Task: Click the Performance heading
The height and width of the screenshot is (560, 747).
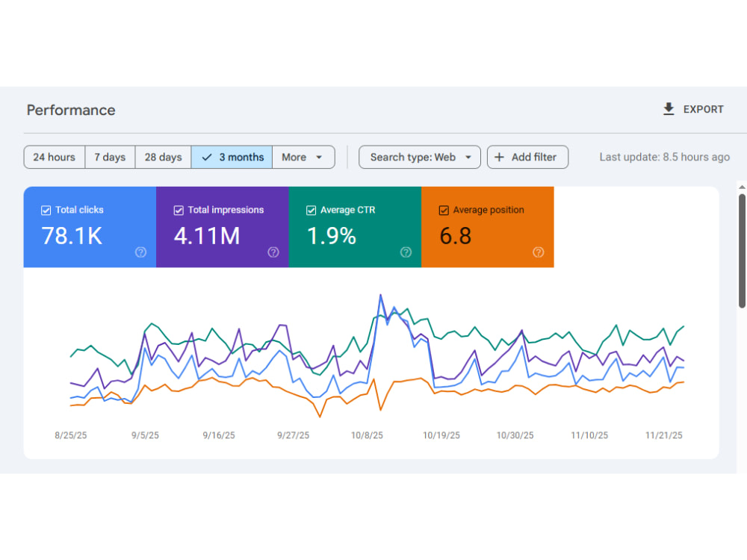Action: (71, 110)
